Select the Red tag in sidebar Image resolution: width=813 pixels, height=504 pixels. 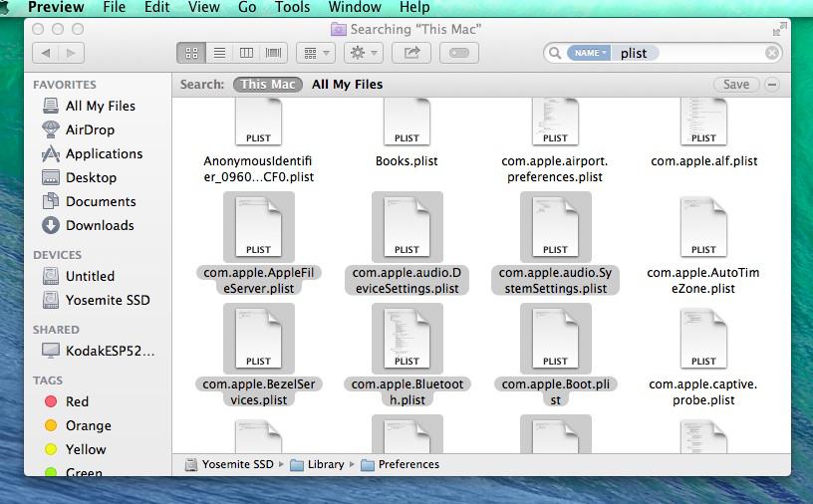point(77,401)
